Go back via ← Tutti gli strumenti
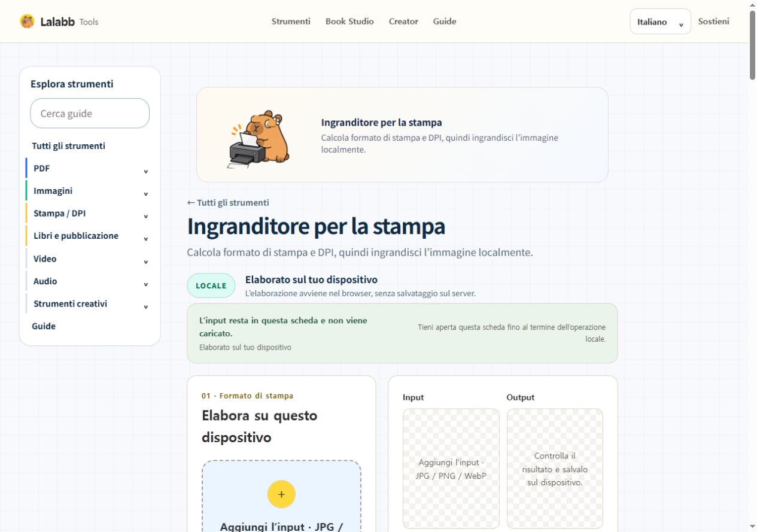This screenshot has width=757, height=532. click(228, 203)
